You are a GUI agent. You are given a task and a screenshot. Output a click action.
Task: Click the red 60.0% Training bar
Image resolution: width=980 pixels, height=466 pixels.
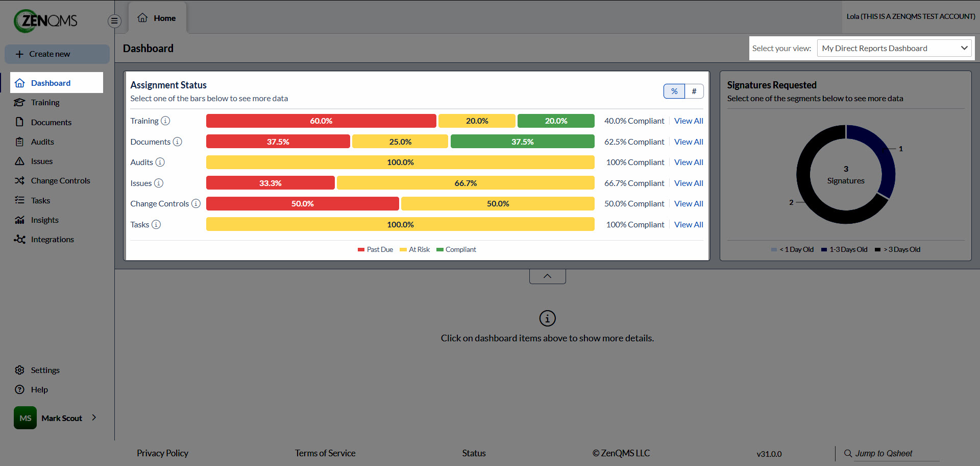[x=321, y=121]
